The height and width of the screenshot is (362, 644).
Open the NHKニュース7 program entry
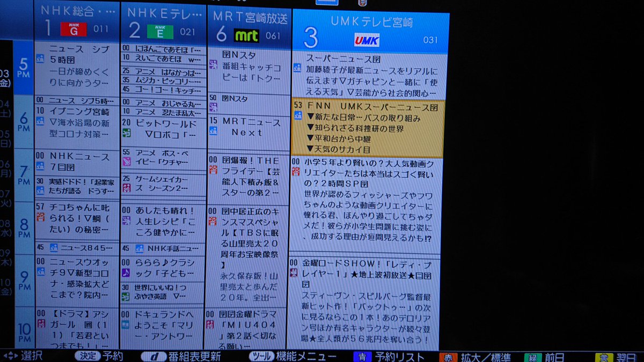pyautogui.click(x=77, y=162)
